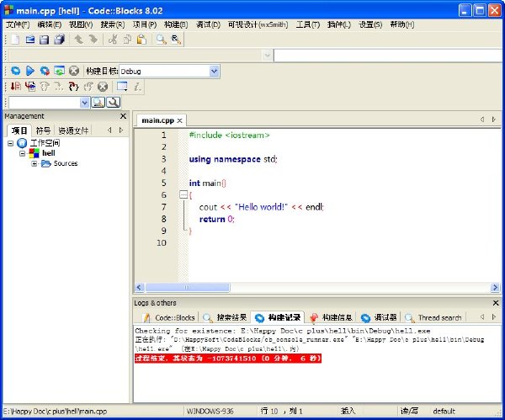Abort the build with the grey X icon
Image resolution: width=505 pixels, height=420 pixels.
click(74, 71)
